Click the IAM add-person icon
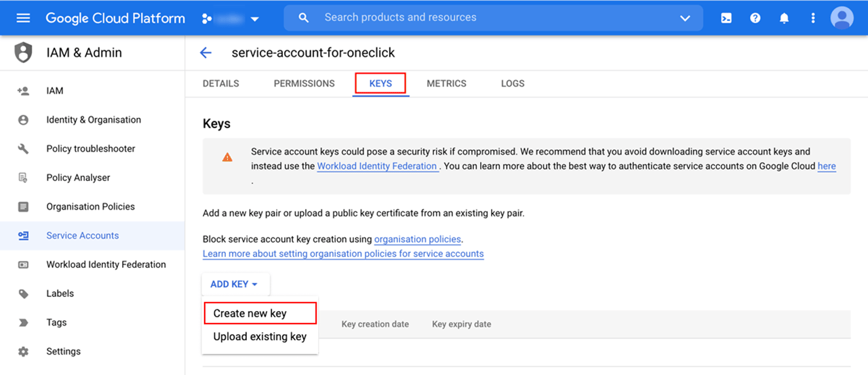This screenshot has height=375, width=868. tap(24, 91)
